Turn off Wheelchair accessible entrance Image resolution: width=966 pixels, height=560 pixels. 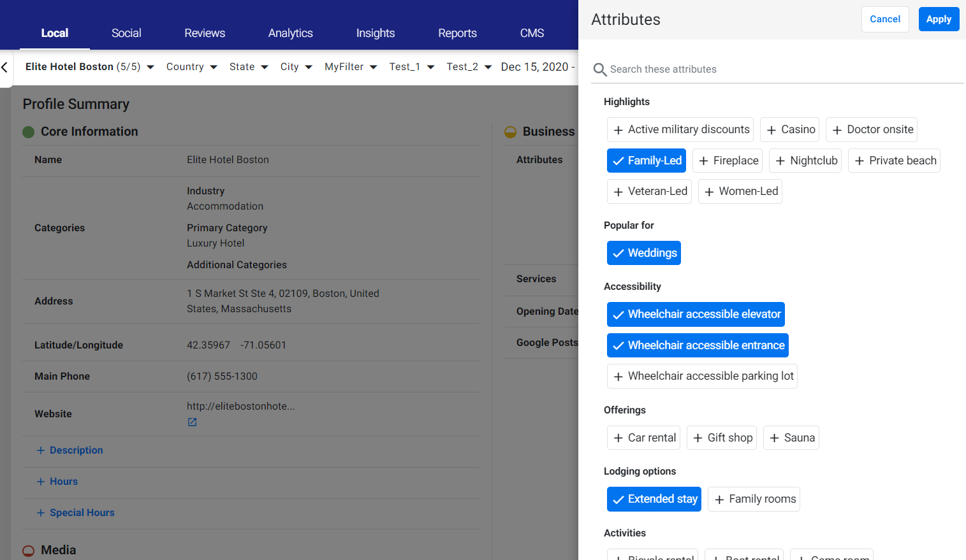click(698, 345)
